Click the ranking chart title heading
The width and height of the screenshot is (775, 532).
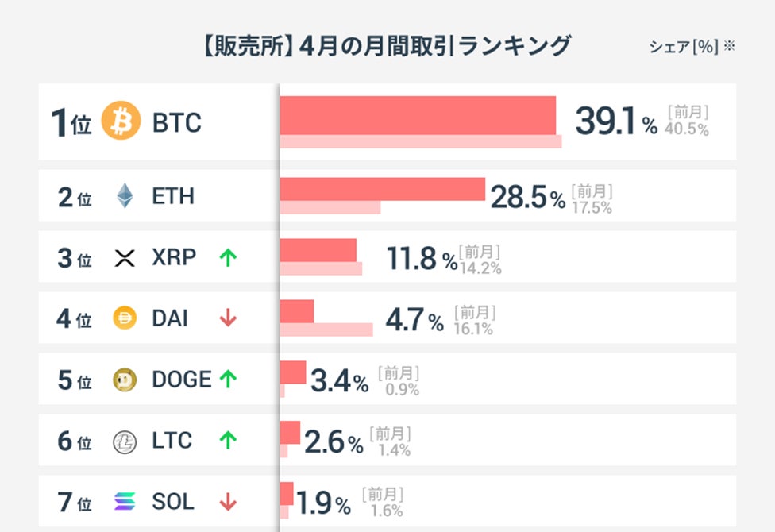click(x=387, y=46)
